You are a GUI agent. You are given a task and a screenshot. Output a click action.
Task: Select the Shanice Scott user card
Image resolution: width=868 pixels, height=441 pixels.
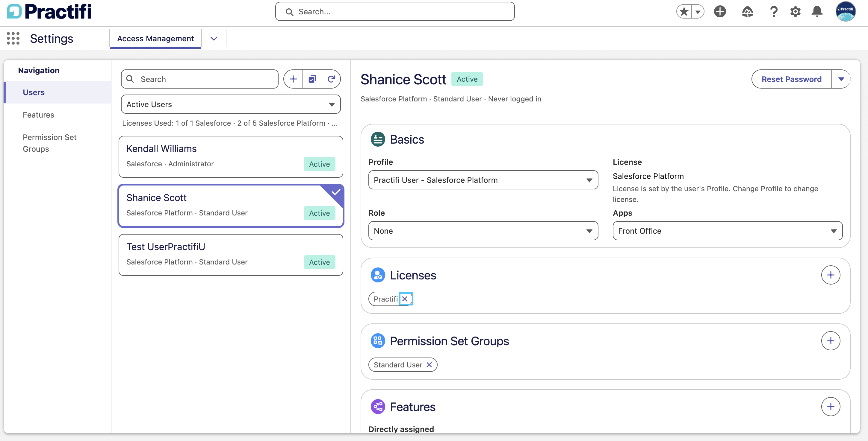(x=231, y=206)
